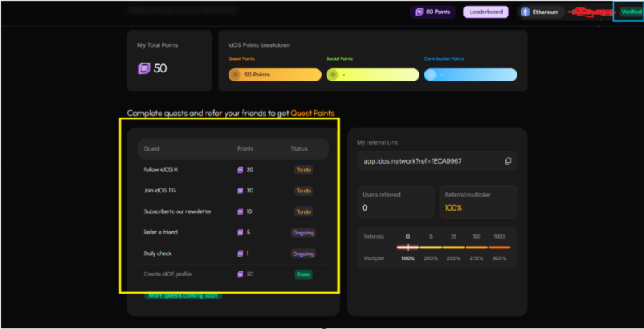Click the More quests coming soon label
Viewport: 644px width, 329px height.
[x=183, y=294]
